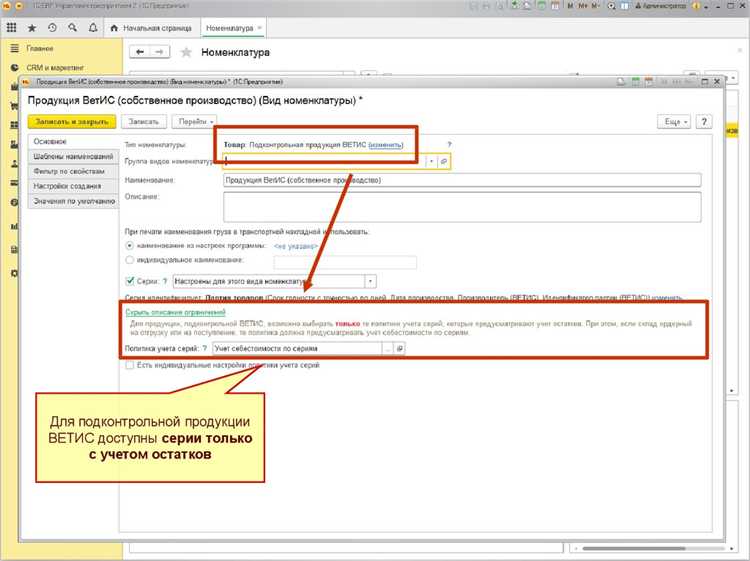
Task: Click the Главное section icon in sidebar
Action: point(14,48)
